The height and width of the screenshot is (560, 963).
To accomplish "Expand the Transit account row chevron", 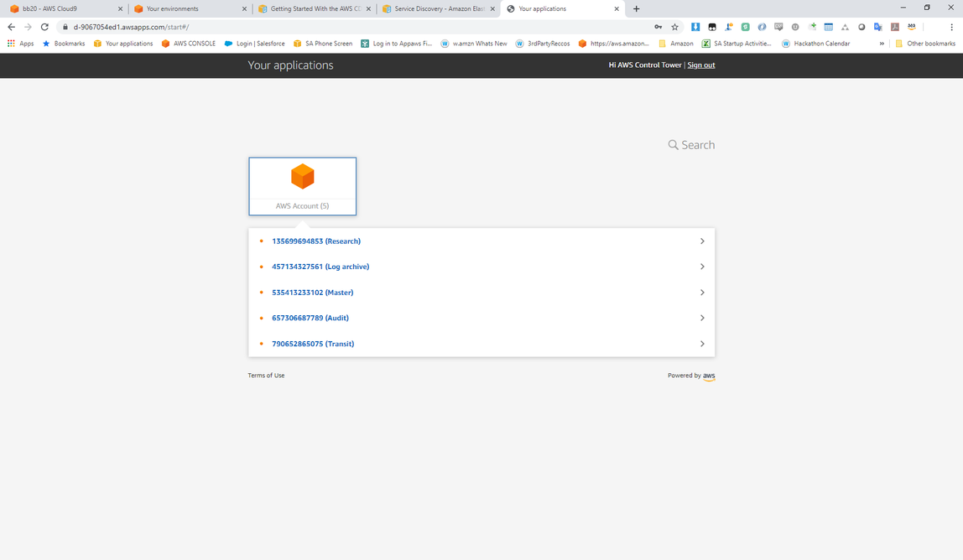I will [702, 344].
